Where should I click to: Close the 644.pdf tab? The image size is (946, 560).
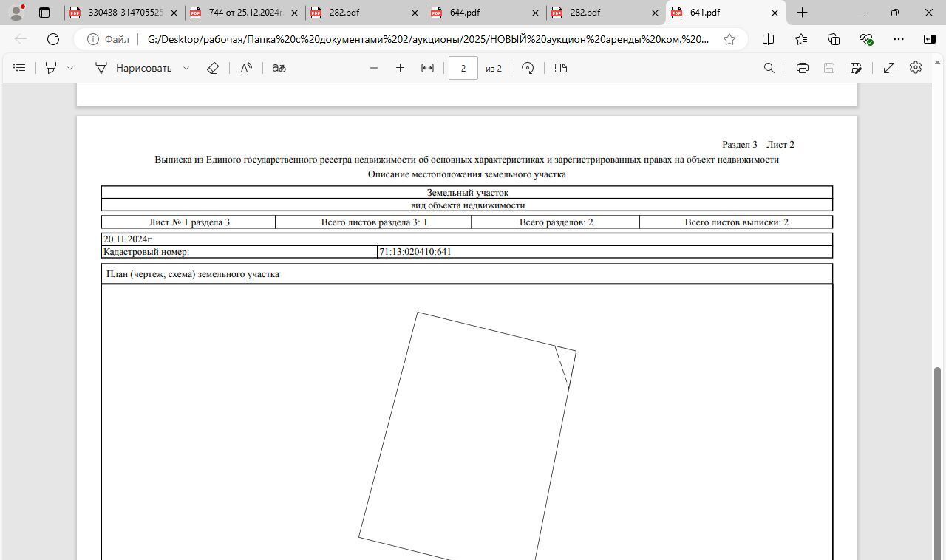534,13
